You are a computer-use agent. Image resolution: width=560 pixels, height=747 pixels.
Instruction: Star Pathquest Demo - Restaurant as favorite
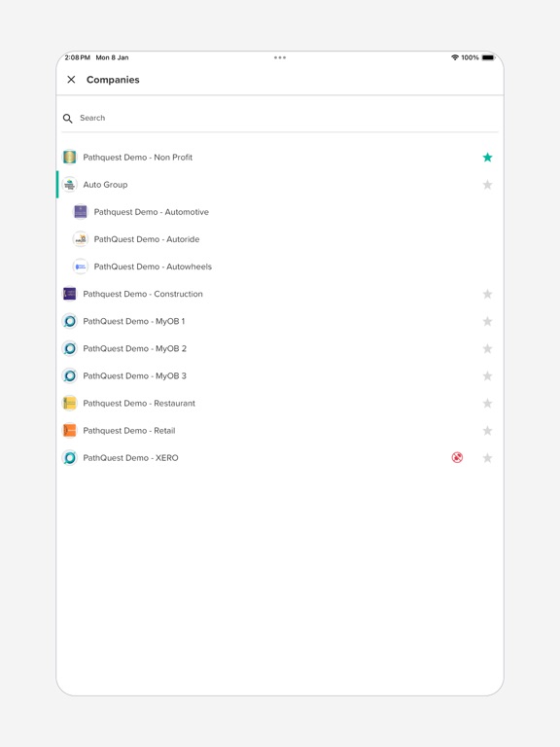(x=487, y=403)
